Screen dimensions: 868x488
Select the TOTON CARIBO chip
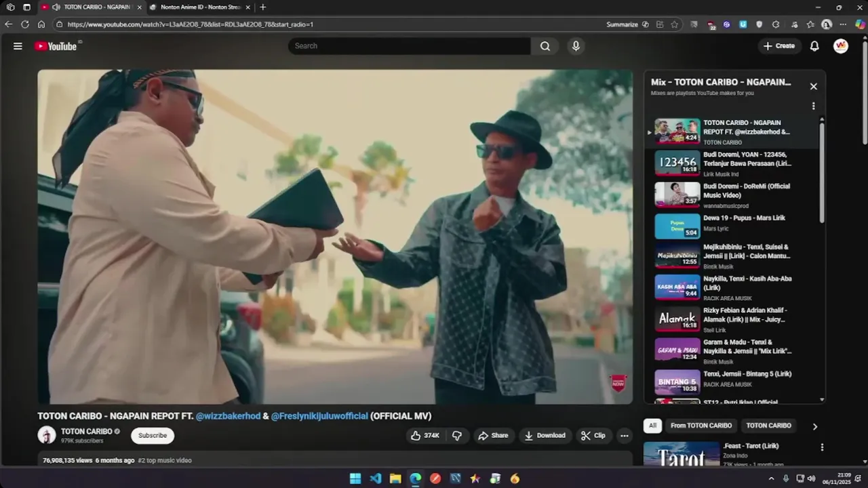coord(768,426)
